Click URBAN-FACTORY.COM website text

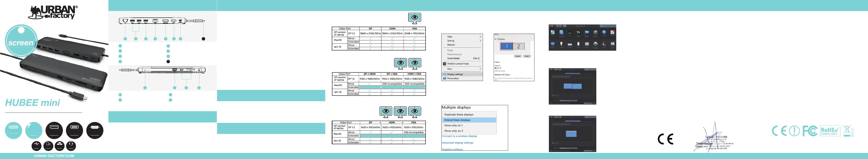(x=54, y=156)
